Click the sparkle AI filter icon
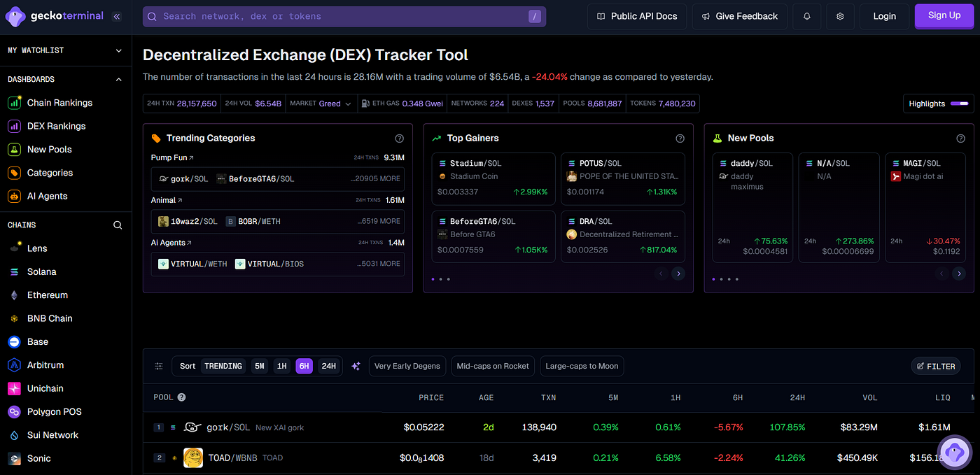 (356, 366)
